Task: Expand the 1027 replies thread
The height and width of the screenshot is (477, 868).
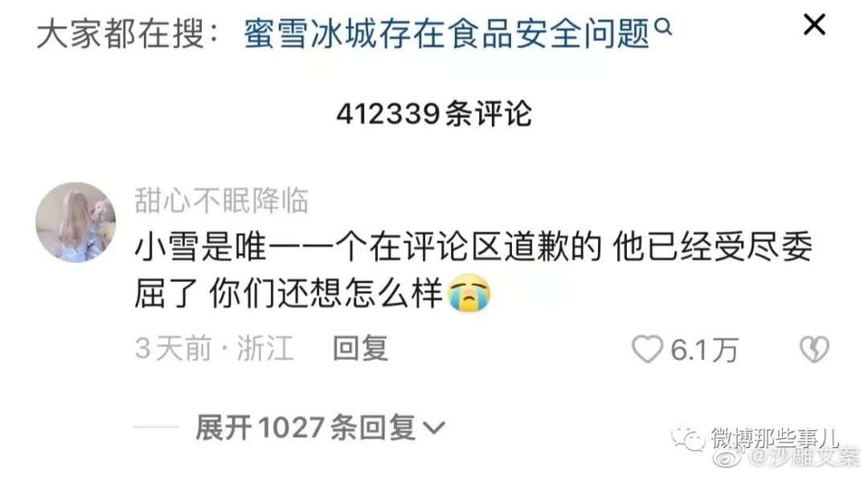Action: [319, 428]
